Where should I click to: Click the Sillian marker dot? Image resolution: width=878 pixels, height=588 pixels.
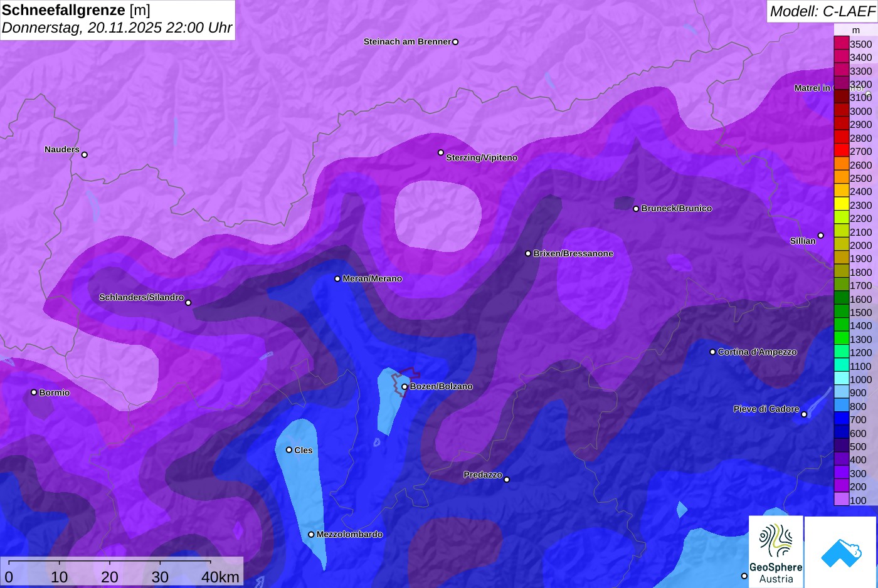820,236
